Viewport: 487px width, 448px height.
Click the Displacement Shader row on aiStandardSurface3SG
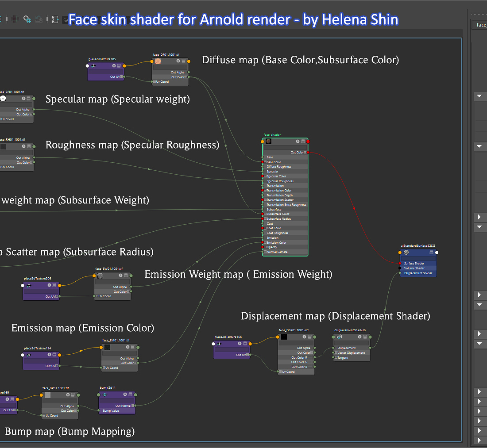click(x=418, y=273)
